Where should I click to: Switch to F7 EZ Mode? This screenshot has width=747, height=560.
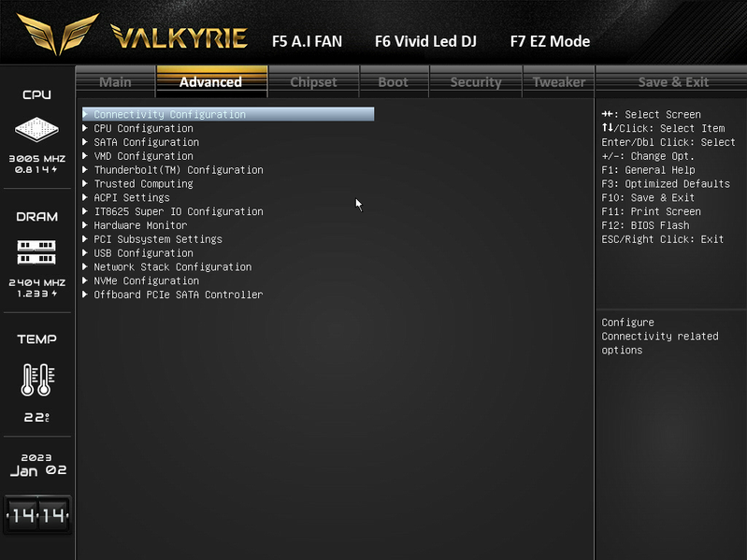pyautogui.click(x=550, y=41)
